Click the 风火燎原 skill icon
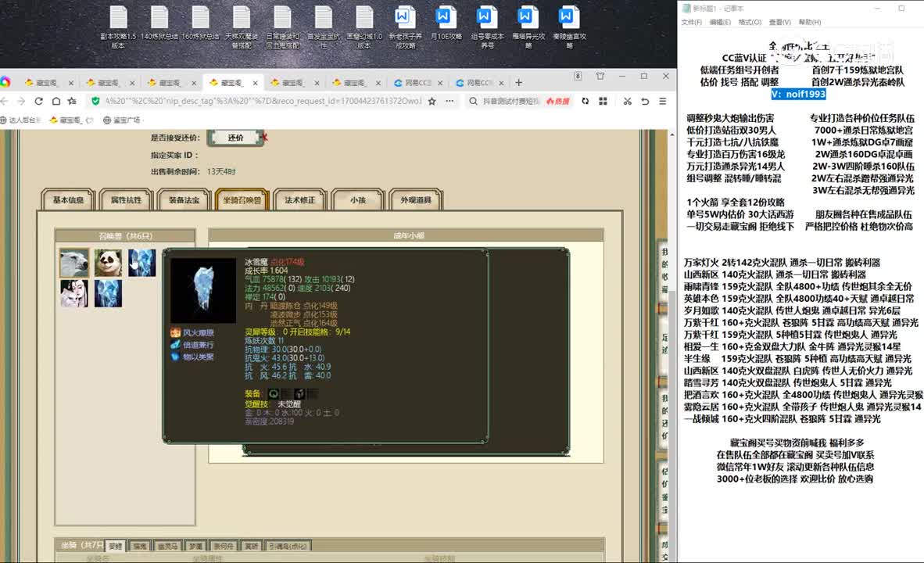Screen dimensions: 924x563 [x=175, y=332]
